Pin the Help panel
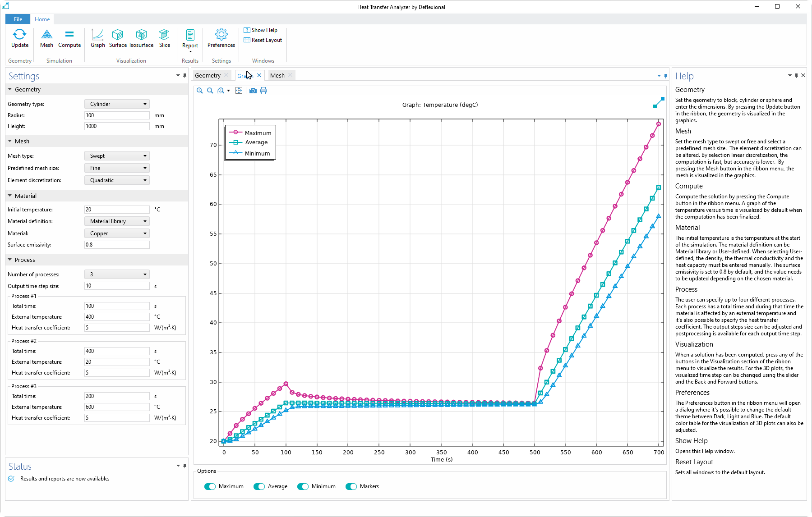This screenshot has height=517, width=812. [x=796, y=75]
